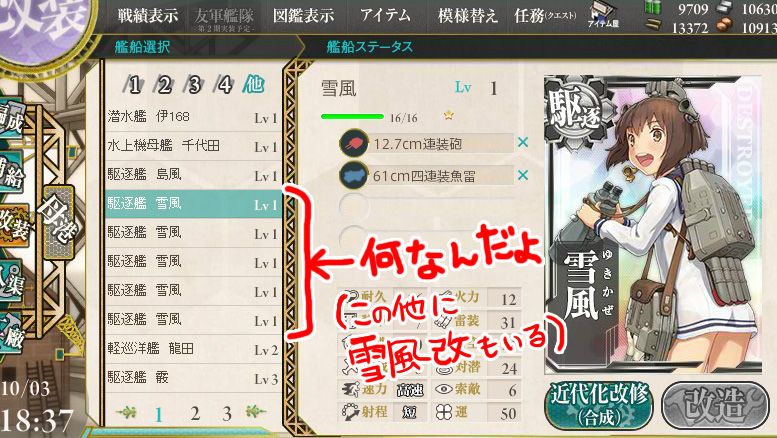Open the 任務(クエスト) menu
The image size is (777, 438).
point(545,16)
